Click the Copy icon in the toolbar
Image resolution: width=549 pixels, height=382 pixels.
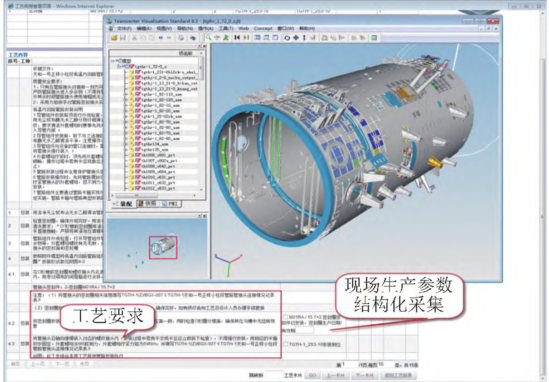coord(143,38)
